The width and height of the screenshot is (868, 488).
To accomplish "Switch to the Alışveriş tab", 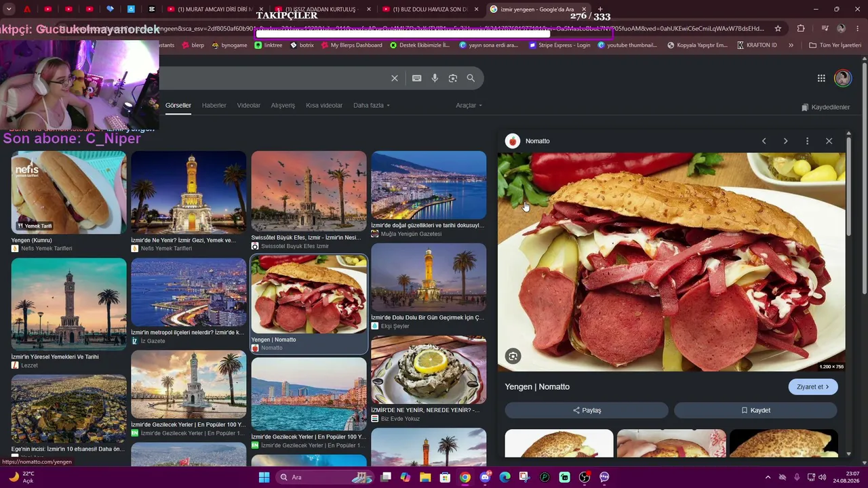I will tap(283, 106).
